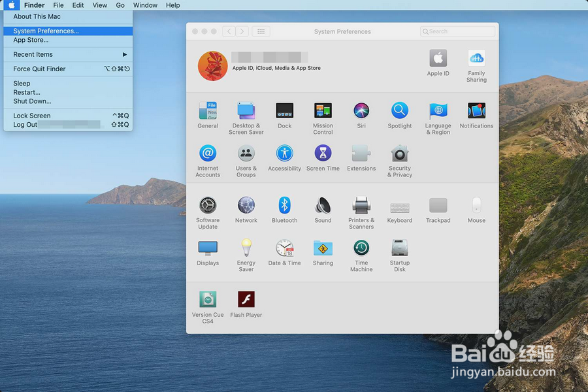
Task: Open the General preference pane
Action: point(208,115)
